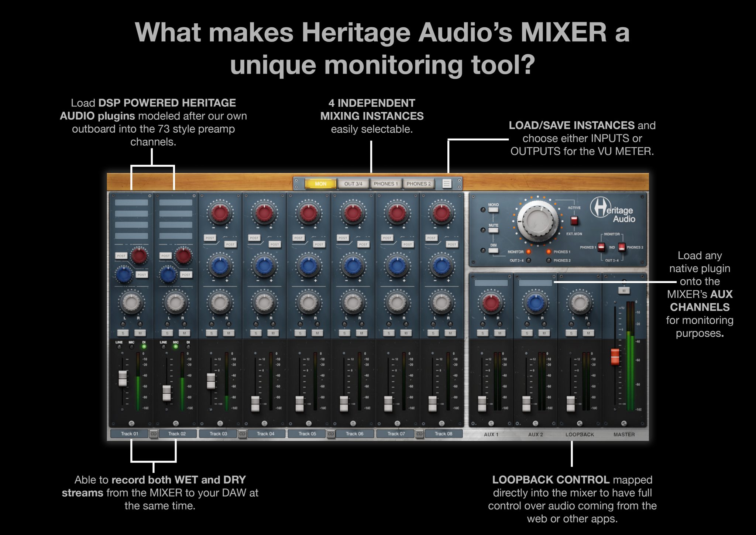Screen dimensions: 756x535
Task: Open fourth plugin slot on Track 01
Action: point(131,236)
